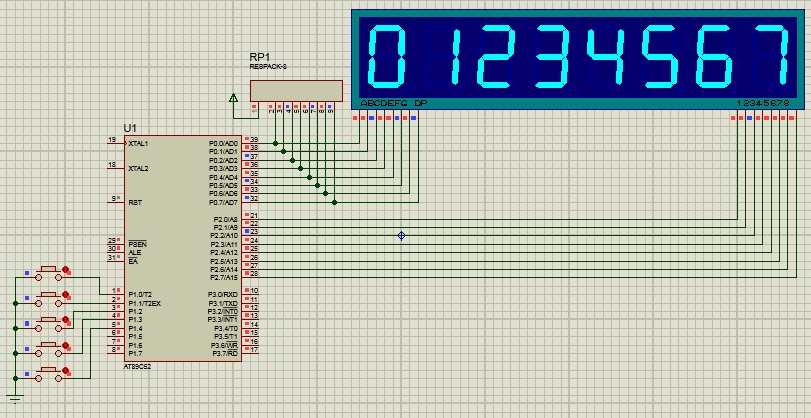Screen dimensions: 811x418
Task: Click the power terminal arrow beside RP1
Action: point(233,98)
